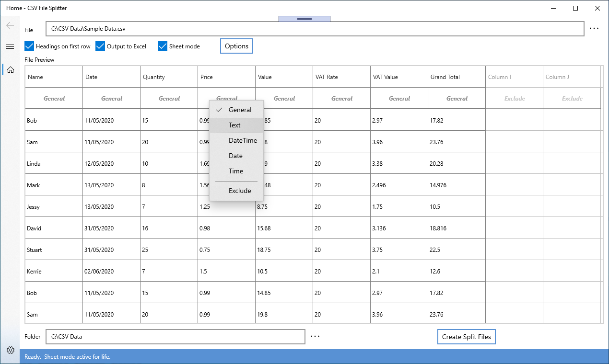Navigate back with the back arrow
Viewport: 609px width, 364px height.
tap(10, 25)
